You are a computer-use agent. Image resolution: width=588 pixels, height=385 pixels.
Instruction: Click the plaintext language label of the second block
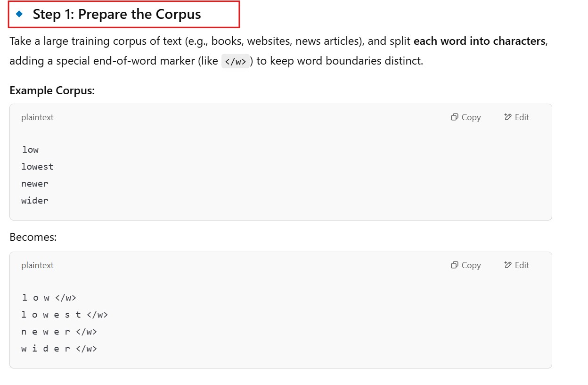pos(37,265)
